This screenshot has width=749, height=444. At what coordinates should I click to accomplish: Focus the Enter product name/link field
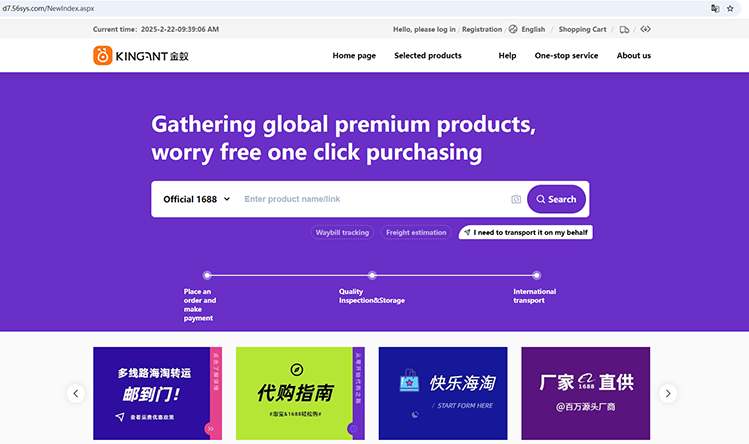373,199
